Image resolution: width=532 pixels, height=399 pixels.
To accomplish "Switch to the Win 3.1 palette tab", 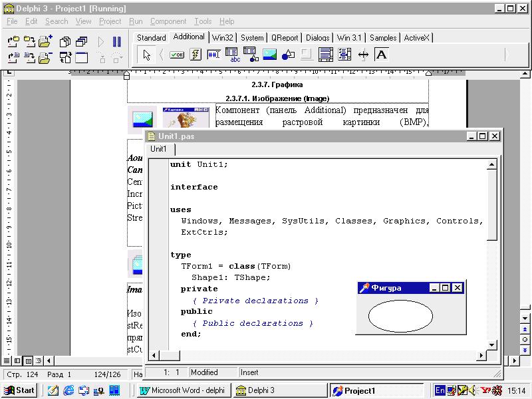I will (x=349, y=38).
